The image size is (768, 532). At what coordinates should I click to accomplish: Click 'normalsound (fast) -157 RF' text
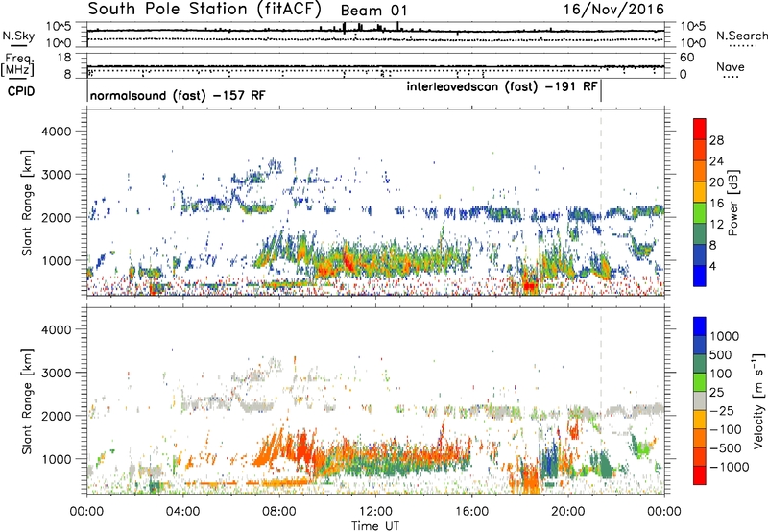(x=178, y=95)
